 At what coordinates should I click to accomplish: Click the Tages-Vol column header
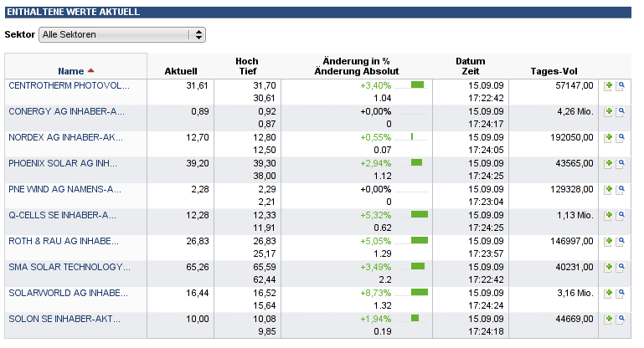click(554, 71)
